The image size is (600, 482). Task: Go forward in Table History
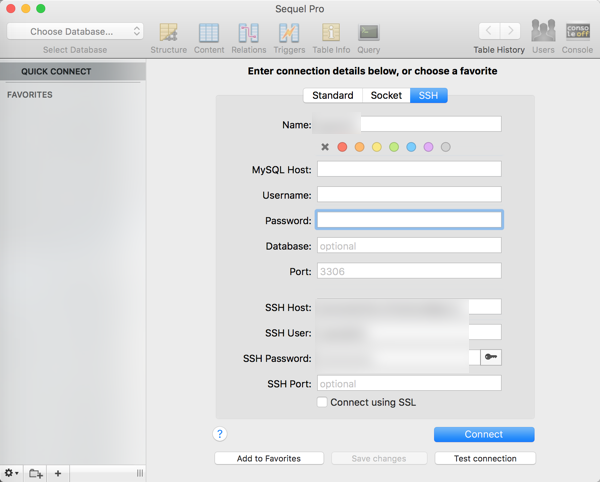click(510, 31)
